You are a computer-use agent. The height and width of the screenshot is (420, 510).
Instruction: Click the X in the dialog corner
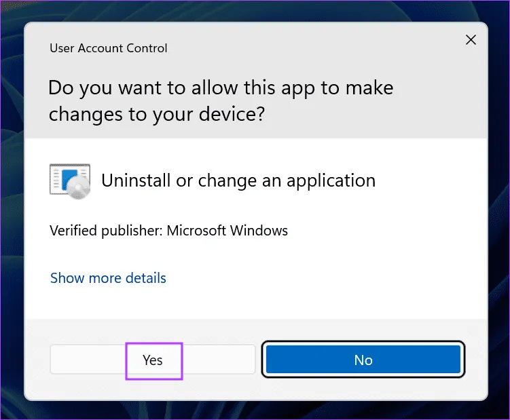tap(470, 41)
